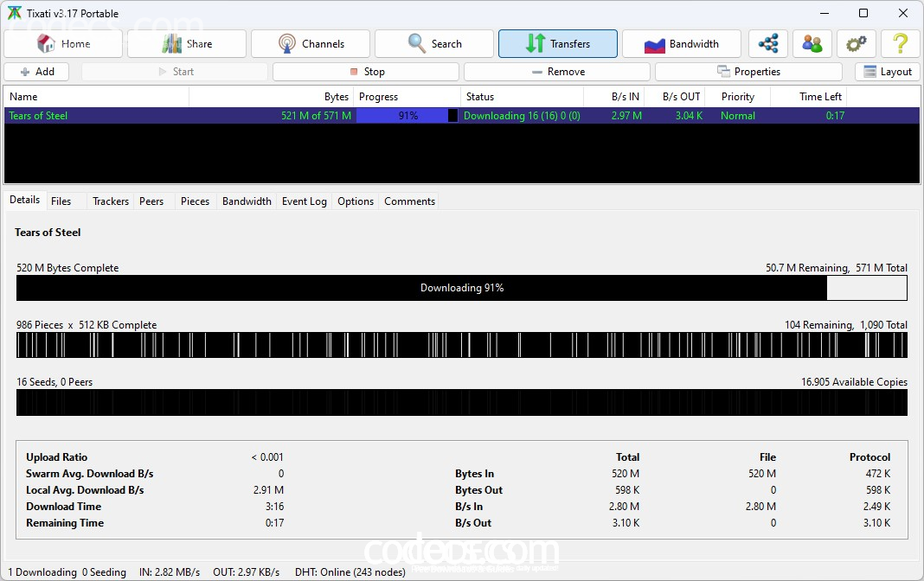
Task: Select the Transfers section button
Action: click(x=558, y=43)
